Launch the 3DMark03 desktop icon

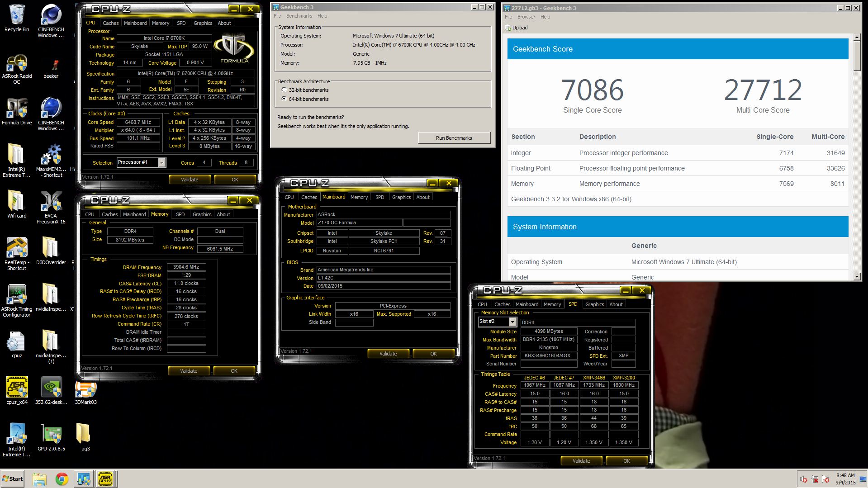point(85,393)
